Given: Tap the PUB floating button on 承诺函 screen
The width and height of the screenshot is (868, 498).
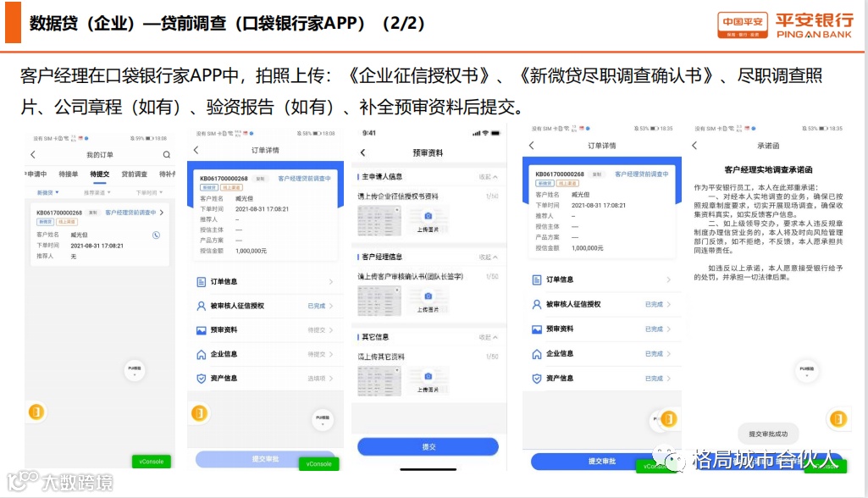Looking at the screenshot, I should coord(806,370).
